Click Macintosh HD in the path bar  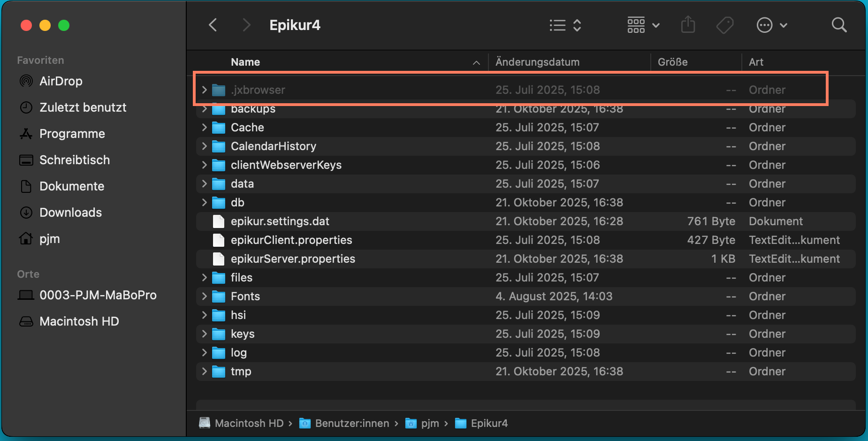tap(242, 423)
